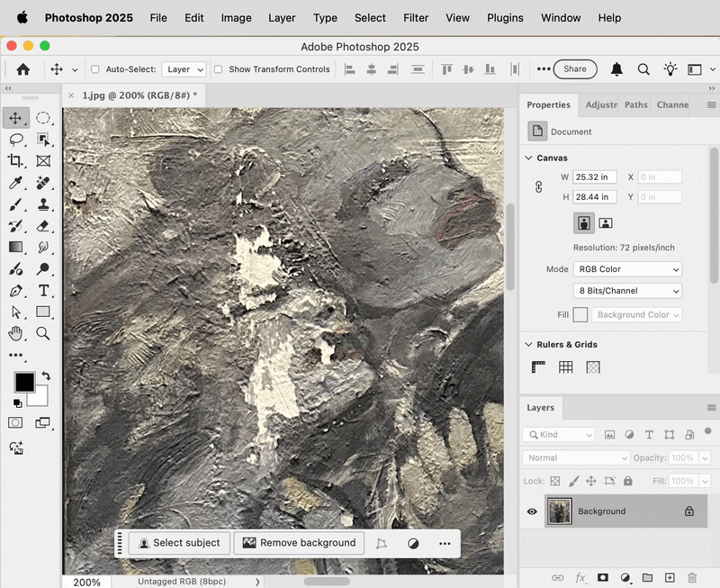The image size is (720, 588).
Task: Toggle the transparency grid icon
Action: tap(593, 367)
